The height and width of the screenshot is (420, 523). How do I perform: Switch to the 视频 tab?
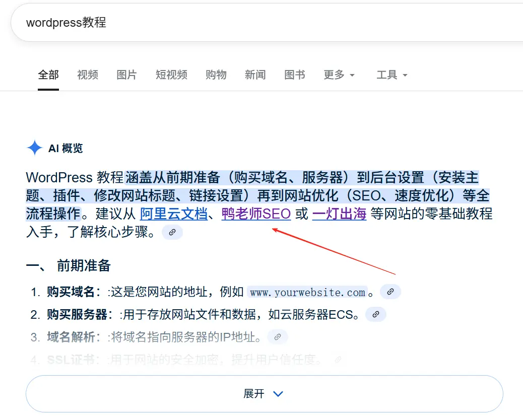[87, 75]
